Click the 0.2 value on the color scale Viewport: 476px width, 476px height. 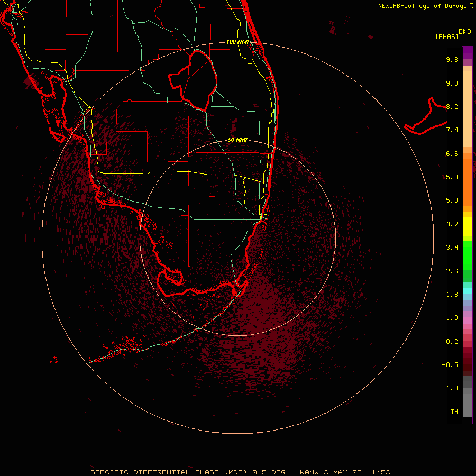(452, 342)
